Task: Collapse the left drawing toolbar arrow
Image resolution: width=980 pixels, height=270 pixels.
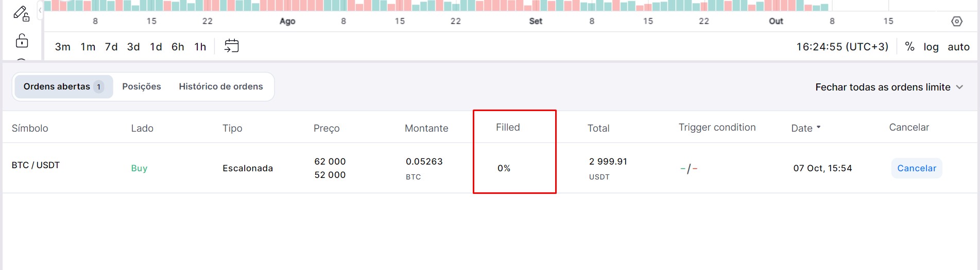Action: [40, 10]
